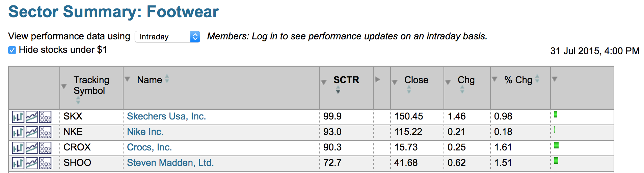Open the GalleryView line chart icon for NKE
The width and height of the screenshot is (644, 173).
[32, 132]
